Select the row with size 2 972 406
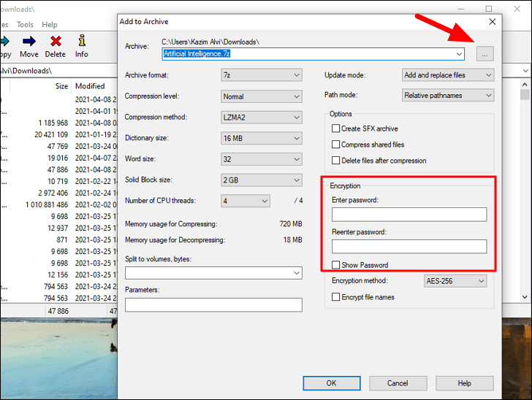Viewport: 532px width, 400px height. pos(58,193)
